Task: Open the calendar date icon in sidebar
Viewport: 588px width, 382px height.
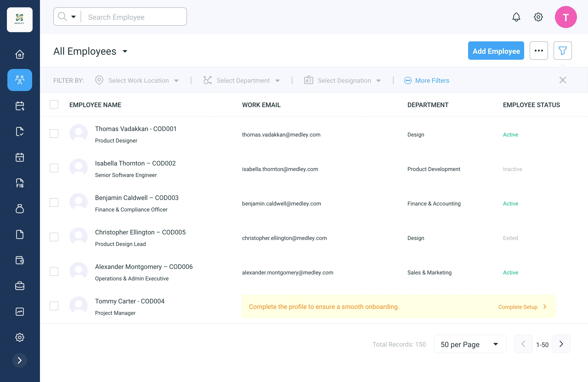Action: [x=20, y=157]
